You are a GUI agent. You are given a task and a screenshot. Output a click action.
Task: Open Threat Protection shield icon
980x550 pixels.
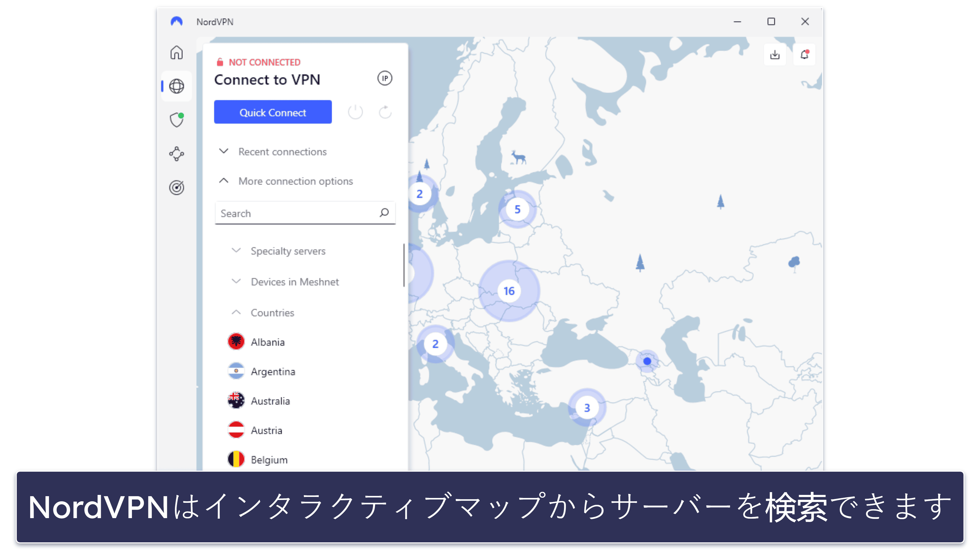coord(176,120)
